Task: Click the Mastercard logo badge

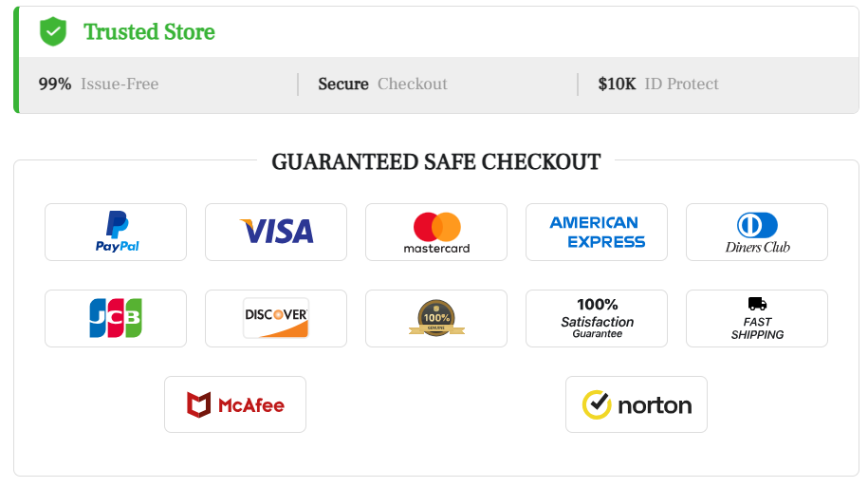Action: 436,232
